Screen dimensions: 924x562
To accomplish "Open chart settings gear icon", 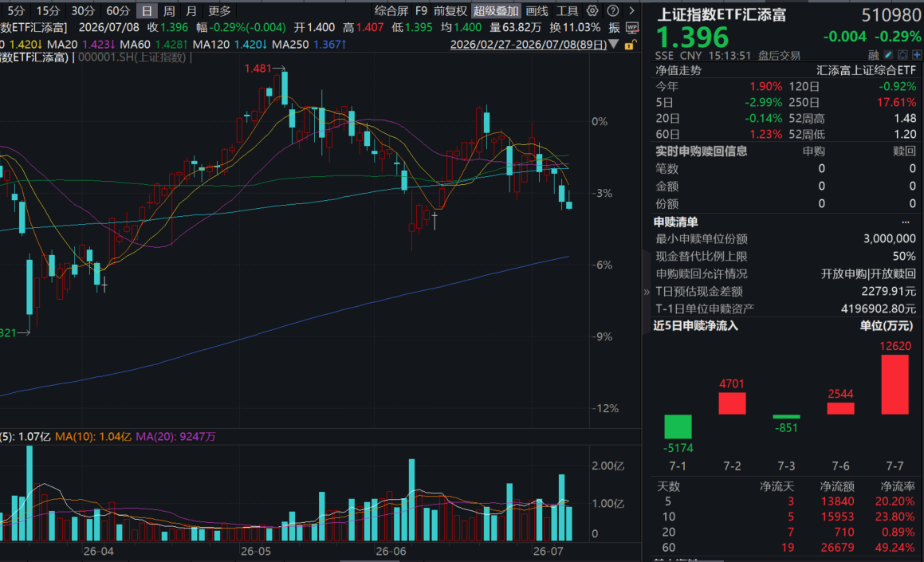I will [x=592, y=10].
